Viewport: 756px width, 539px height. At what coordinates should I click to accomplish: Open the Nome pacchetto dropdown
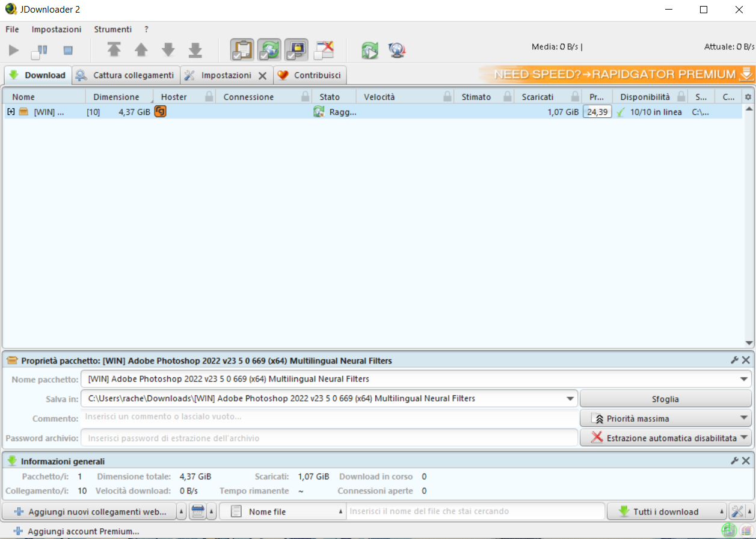pyautogui.click(x=745, y=379)
